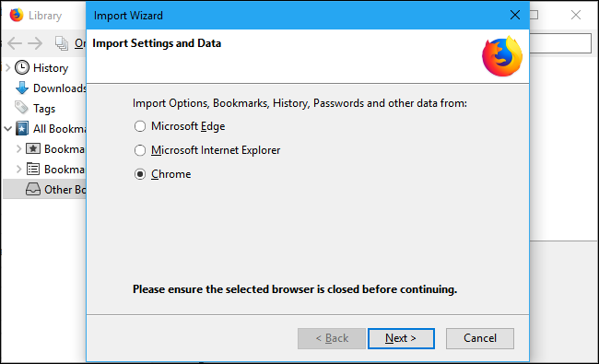Click the Organize stacked-pages icon in Library
The image size is (599, 364).
click(x=62, y=43)
